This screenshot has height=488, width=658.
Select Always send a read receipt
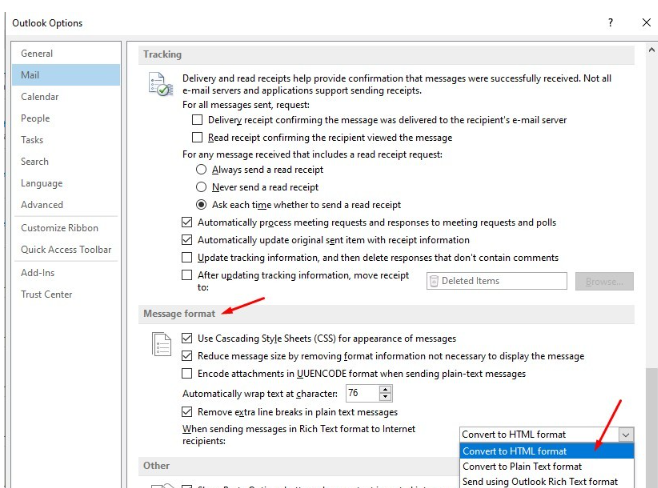pos(201,170)
